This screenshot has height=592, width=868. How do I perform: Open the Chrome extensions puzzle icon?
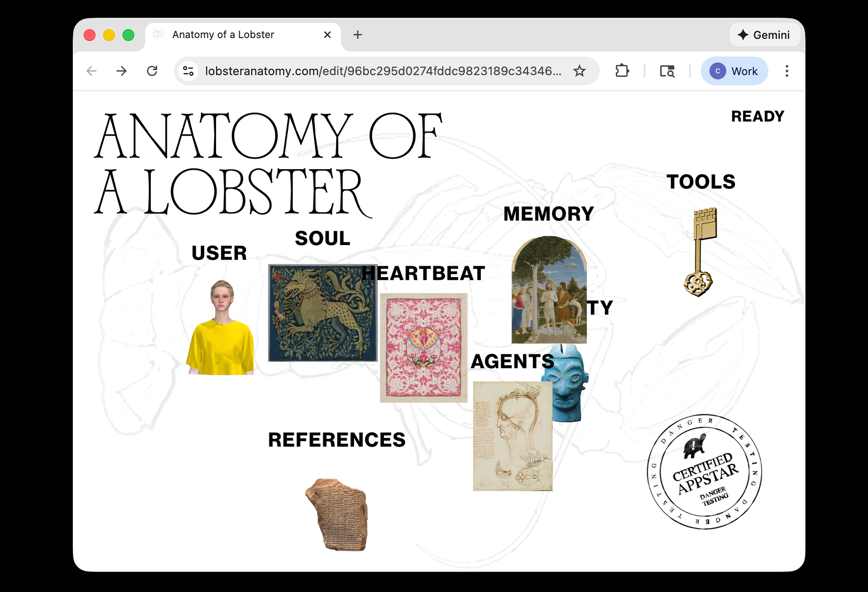coord(622,71)
